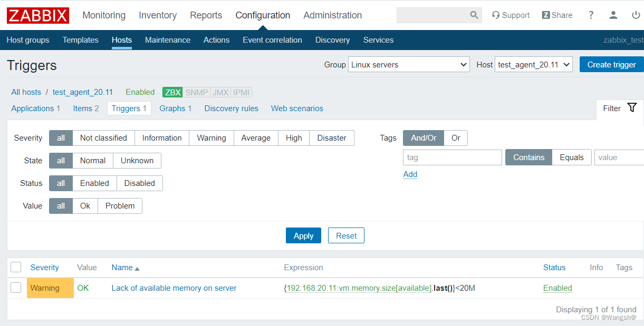
Task: Click the SNMP availability badge
Action: [196, 92]
